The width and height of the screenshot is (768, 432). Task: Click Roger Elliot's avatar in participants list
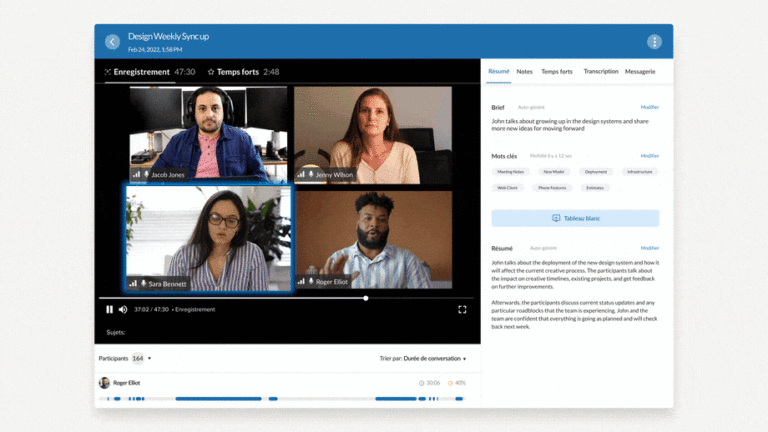(x=104, y=382)
